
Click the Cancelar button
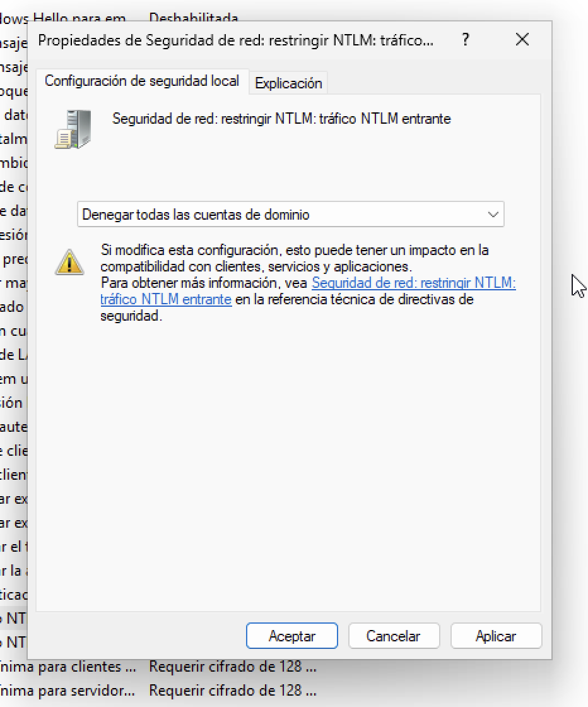tap(394, 636)
